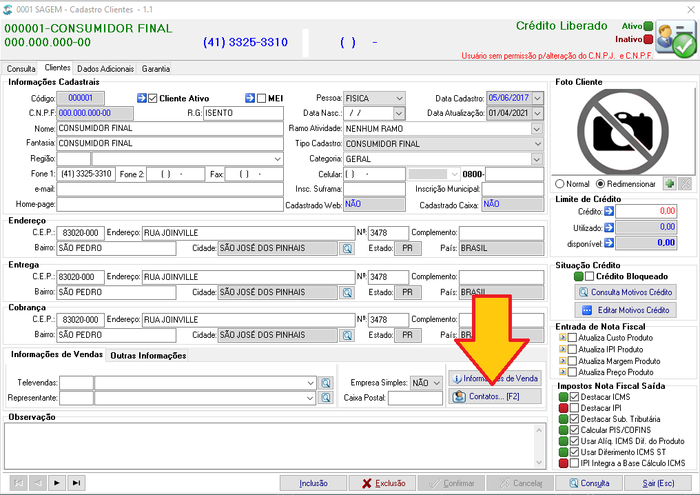
Task: Open the Data Nasc. date dropdown
Action: (x=399, y=113)
